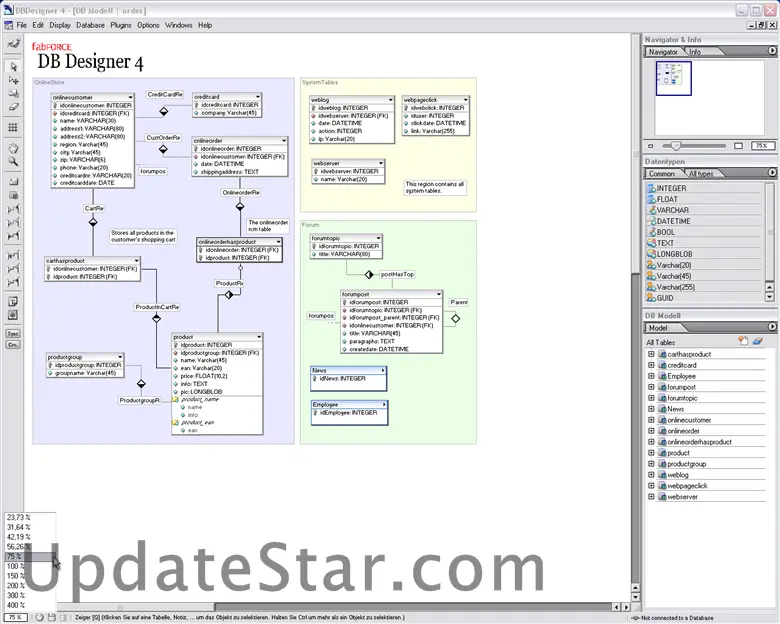Click the status bar database cylinder icon
Image resolution: width=780 pixels, height=624 pixels.
tap(64, 618)
